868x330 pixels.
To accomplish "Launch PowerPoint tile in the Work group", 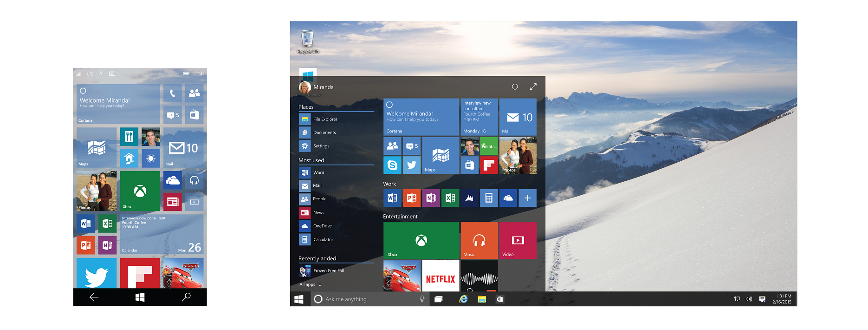I will click(x=412, y=198).
